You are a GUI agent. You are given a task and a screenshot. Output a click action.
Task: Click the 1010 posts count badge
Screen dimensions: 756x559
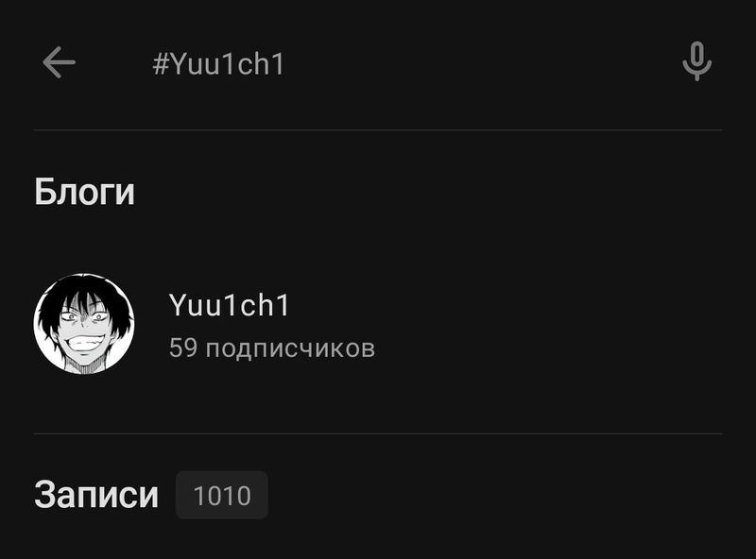point(222,495)
